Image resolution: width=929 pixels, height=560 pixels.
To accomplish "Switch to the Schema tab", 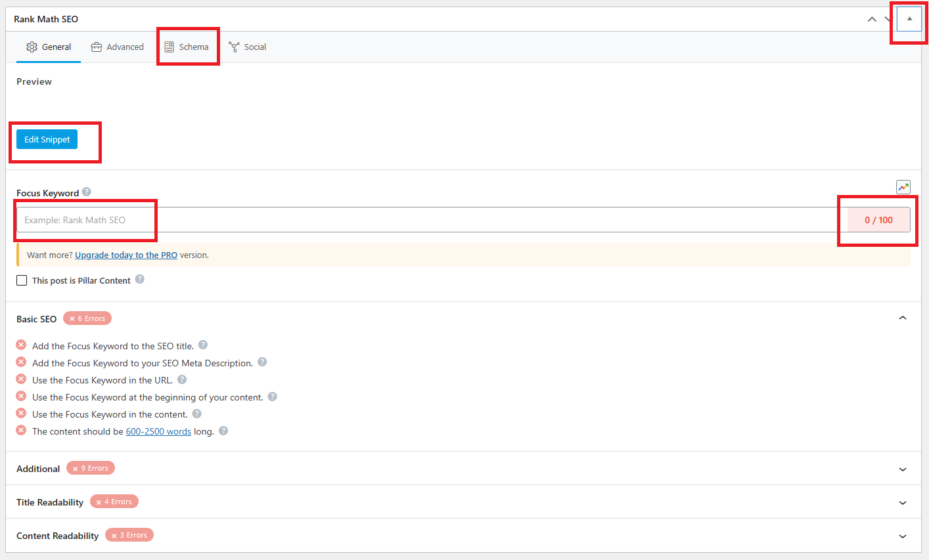I will click(x=187, y=46).
